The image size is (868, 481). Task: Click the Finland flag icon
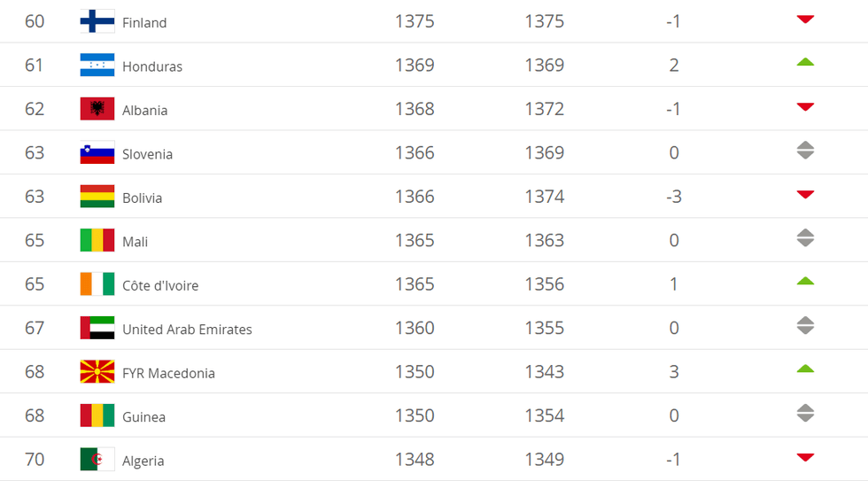(97, 21)
